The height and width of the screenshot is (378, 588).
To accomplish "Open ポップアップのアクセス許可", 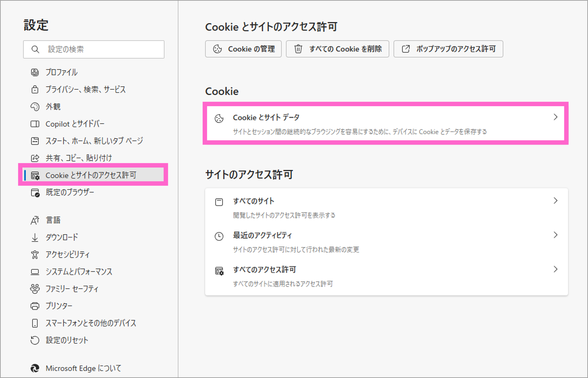I will point(448,49).
